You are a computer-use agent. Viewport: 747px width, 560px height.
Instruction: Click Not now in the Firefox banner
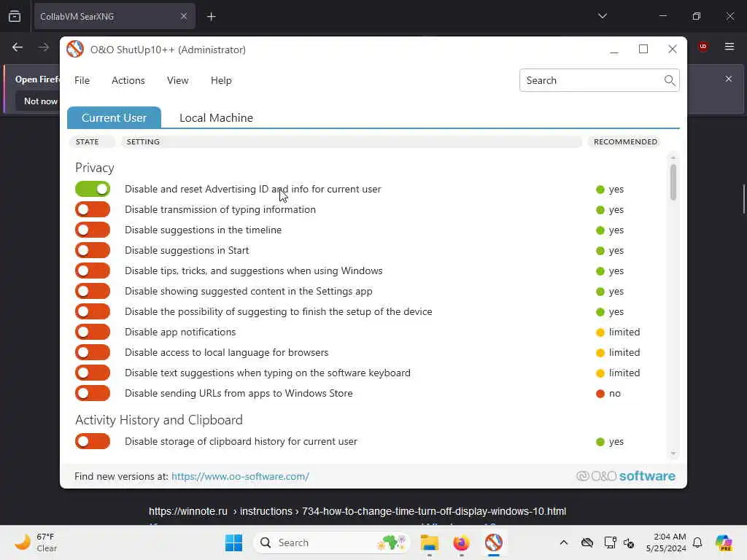tap(41, 101)
